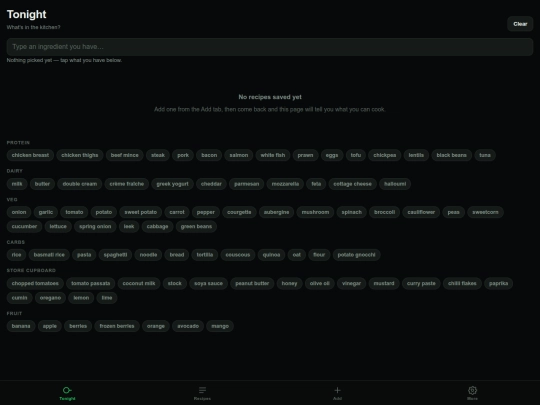Pick the aubergine chip
The width and height of the screenshot is (540, 405).
click(x=277, y=212)
